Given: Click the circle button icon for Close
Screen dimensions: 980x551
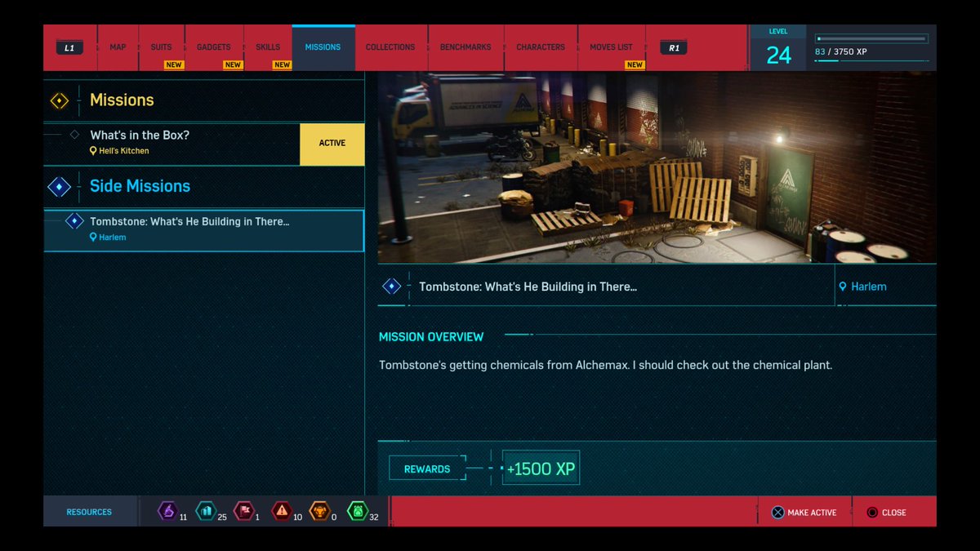Looking at the screenshot, I should [872, 513].
